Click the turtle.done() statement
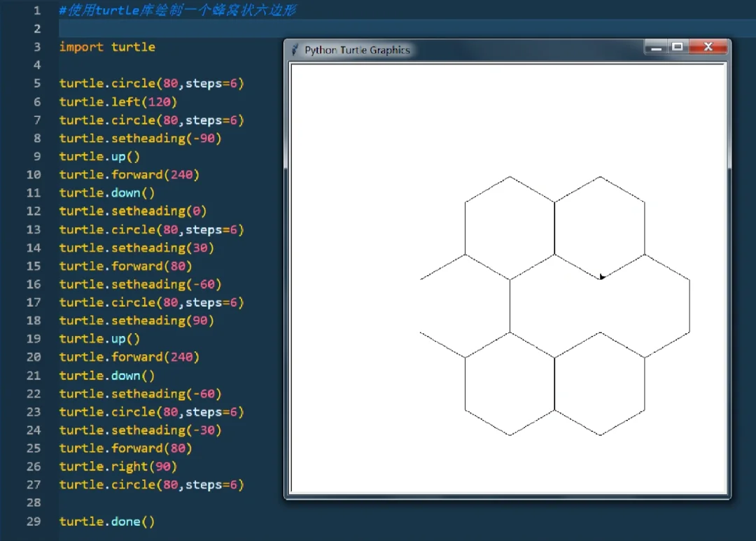The width and height of the screenshot is (756, 541). coord(107,521)
